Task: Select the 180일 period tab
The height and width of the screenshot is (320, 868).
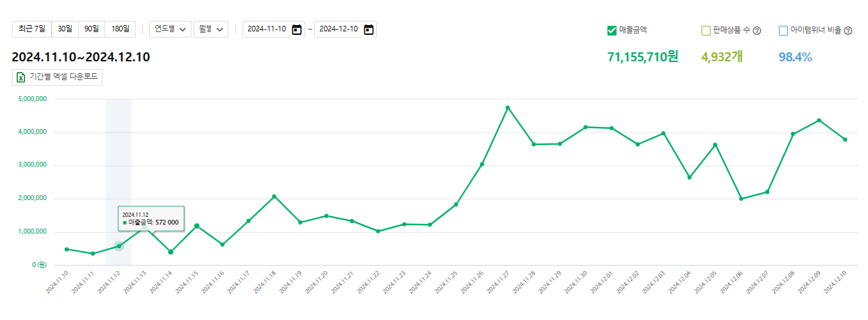Action: [121, 29]
